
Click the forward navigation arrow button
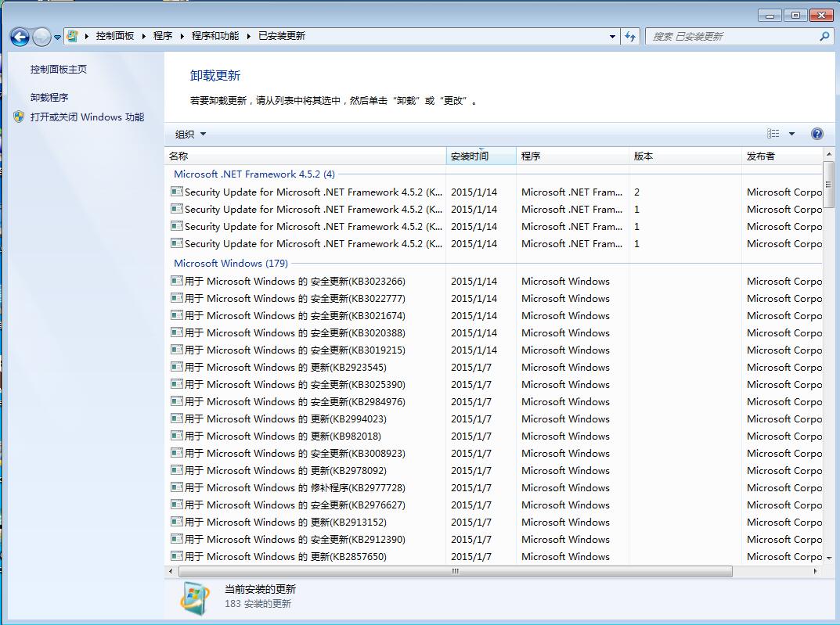point(41,36)
